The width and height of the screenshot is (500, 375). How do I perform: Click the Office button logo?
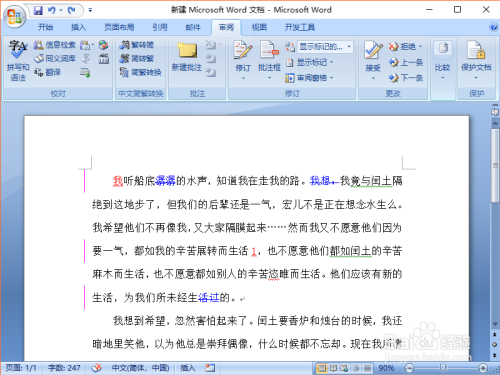[x=14, y=16]
